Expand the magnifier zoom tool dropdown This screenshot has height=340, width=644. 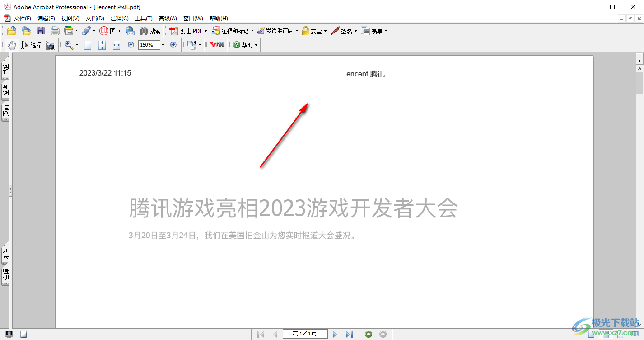click(x=77, y=45)
